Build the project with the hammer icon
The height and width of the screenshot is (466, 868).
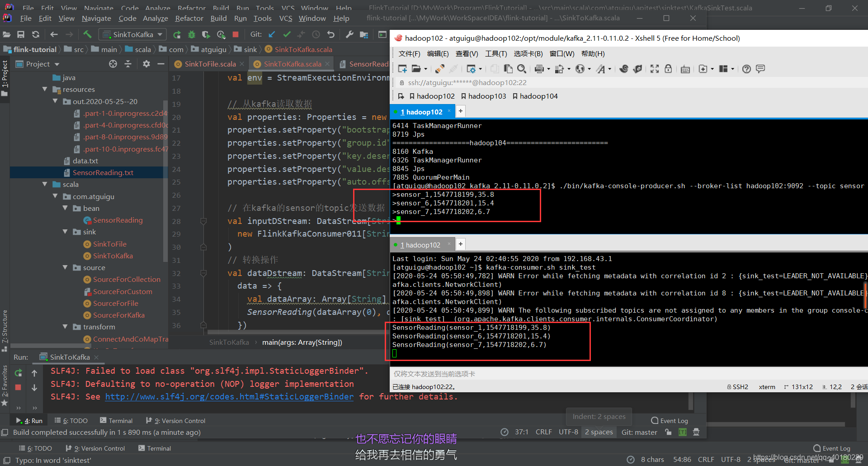pos(87,34)
